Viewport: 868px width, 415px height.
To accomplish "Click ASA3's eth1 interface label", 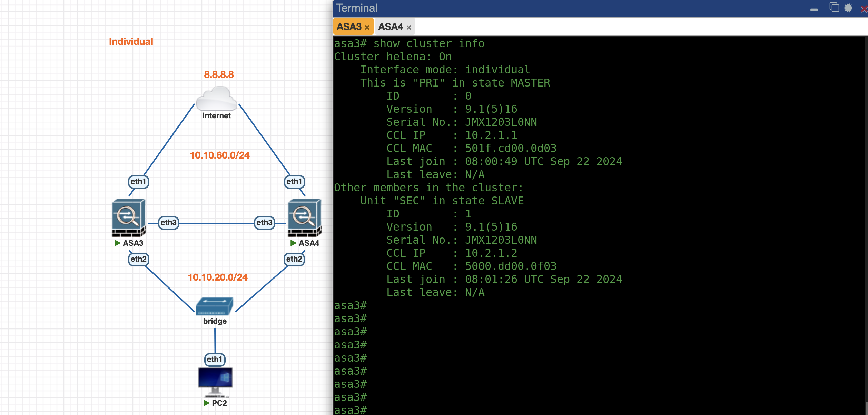I will 138,182.
